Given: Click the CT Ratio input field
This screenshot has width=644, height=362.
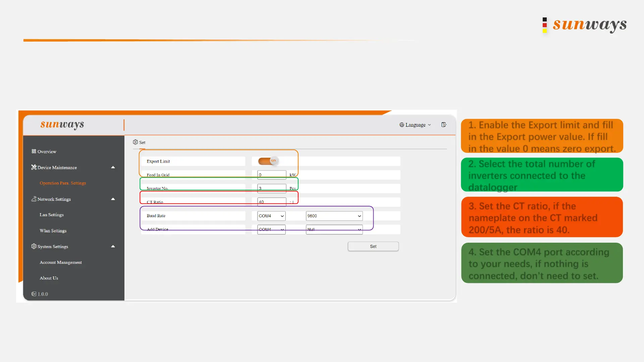Looking at the screenshot, I should tap(271, 202).
